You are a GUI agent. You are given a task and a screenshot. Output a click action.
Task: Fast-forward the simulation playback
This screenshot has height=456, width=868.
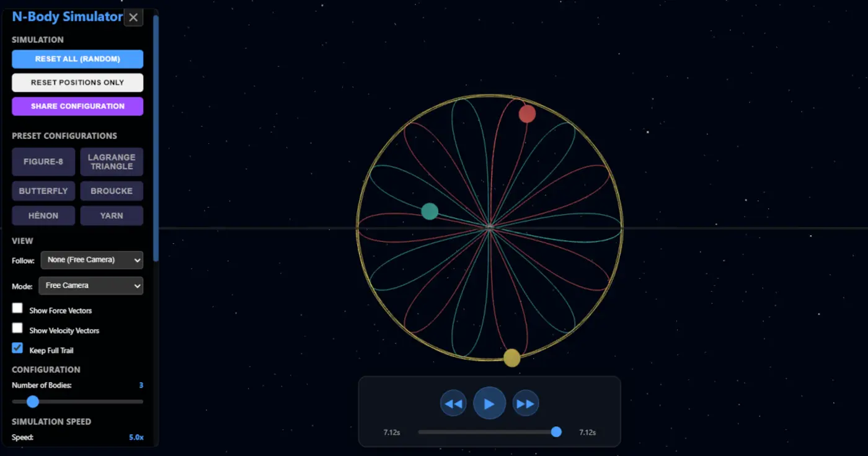[526, 403]
